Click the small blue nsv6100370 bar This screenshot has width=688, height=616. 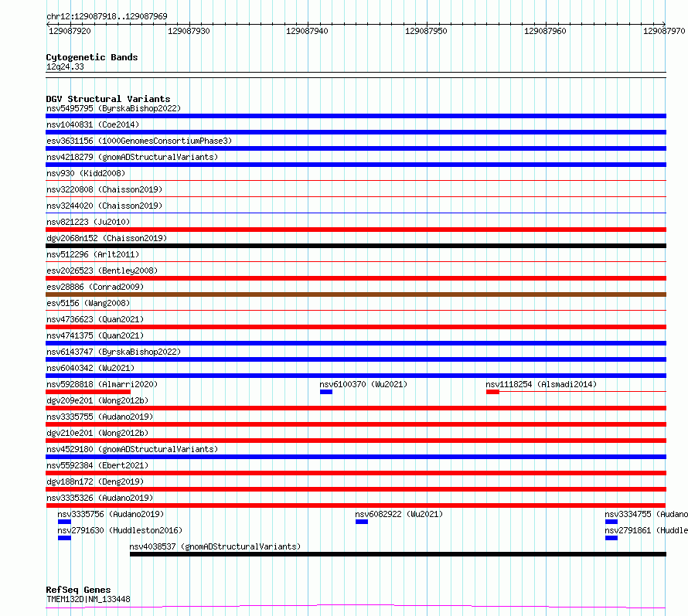point(326,392)
